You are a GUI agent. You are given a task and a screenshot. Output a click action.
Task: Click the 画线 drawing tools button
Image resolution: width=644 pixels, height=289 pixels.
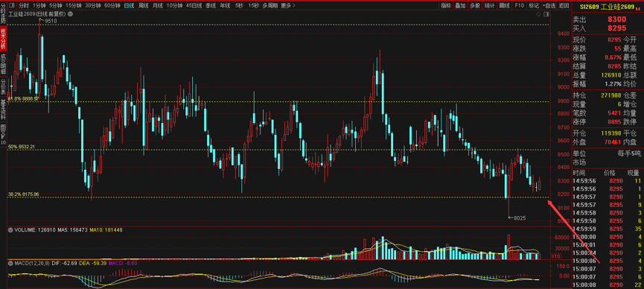(504, 6)
